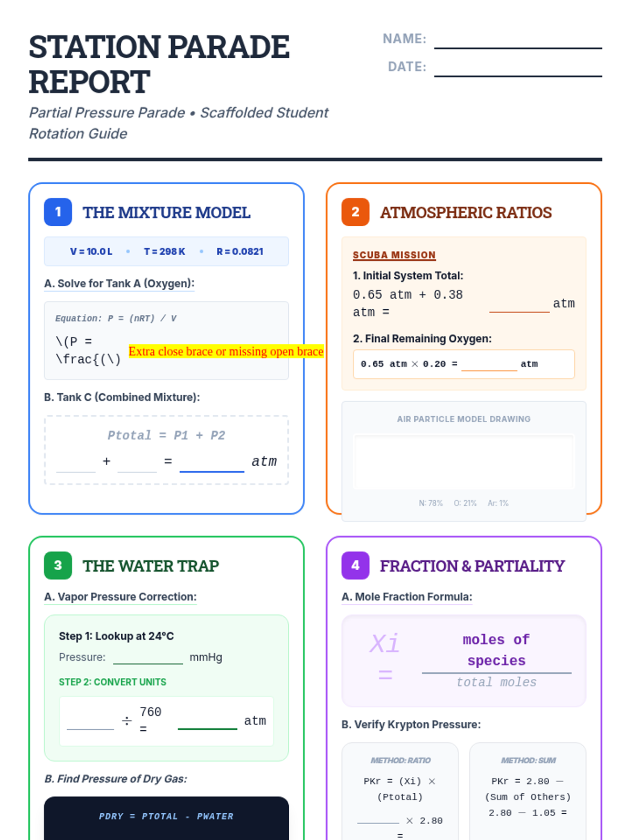Click the converted atm result blank
630x840 pixels.
[207, 722]
